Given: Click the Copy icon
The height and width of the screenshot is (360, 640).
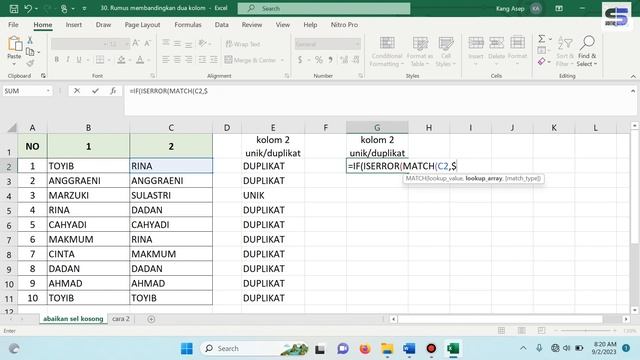Looking at the screenshot, I should click(x=30, y=52).
